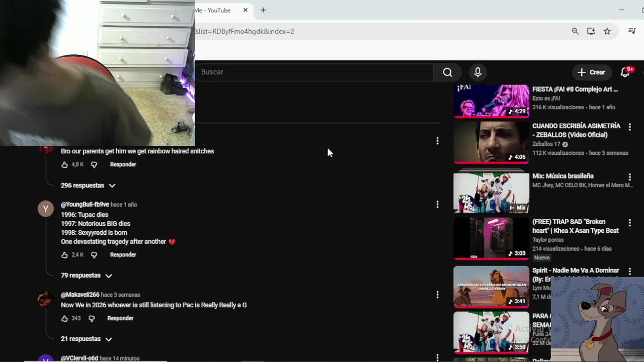The width and height of the screenshot is (644, 362).
Task: Dislike the rainbow haired snitches comment
Action: 94,164
